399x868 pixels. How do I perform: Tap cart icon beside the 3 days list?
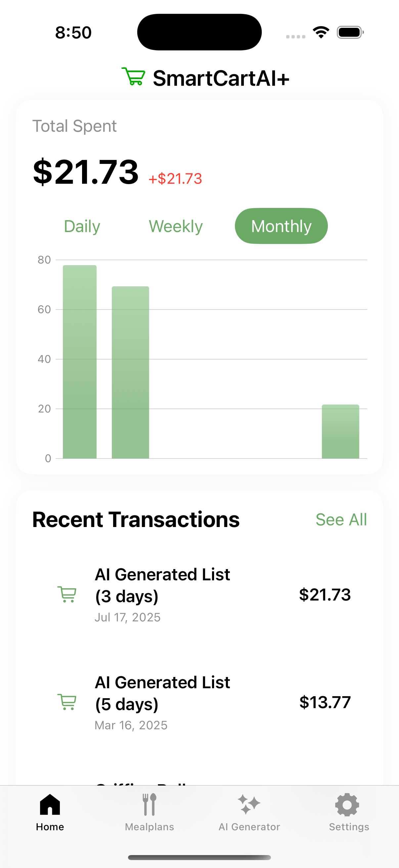click(x=67, y=595)
